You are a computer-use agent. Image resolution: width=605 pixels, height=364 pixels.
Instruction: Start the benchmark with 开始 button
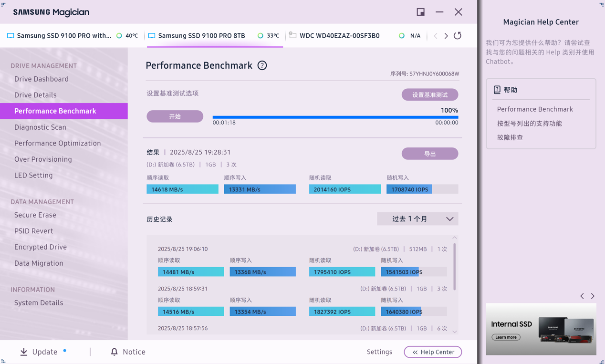[175, 116]
